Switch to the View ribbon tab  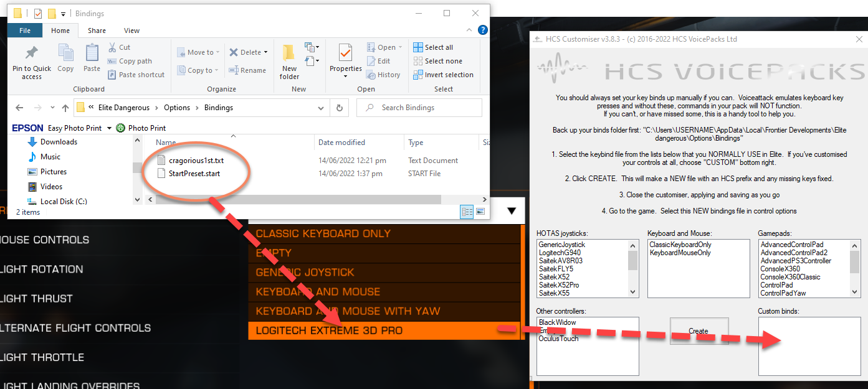(131, 30)
